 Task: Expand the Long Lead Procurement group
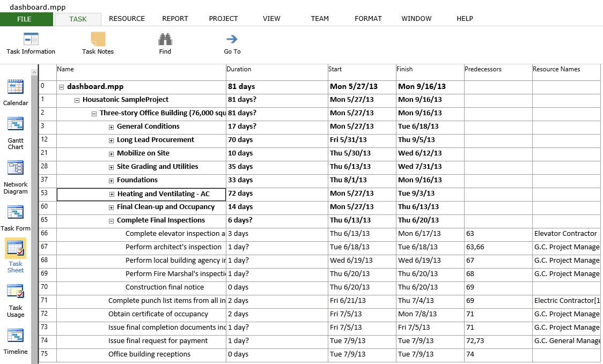(x=111, y=140)
